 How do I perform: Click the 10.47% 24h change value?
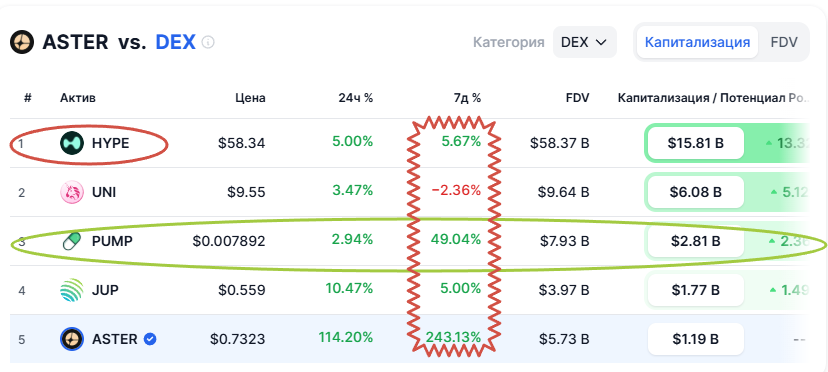(349, 289)
